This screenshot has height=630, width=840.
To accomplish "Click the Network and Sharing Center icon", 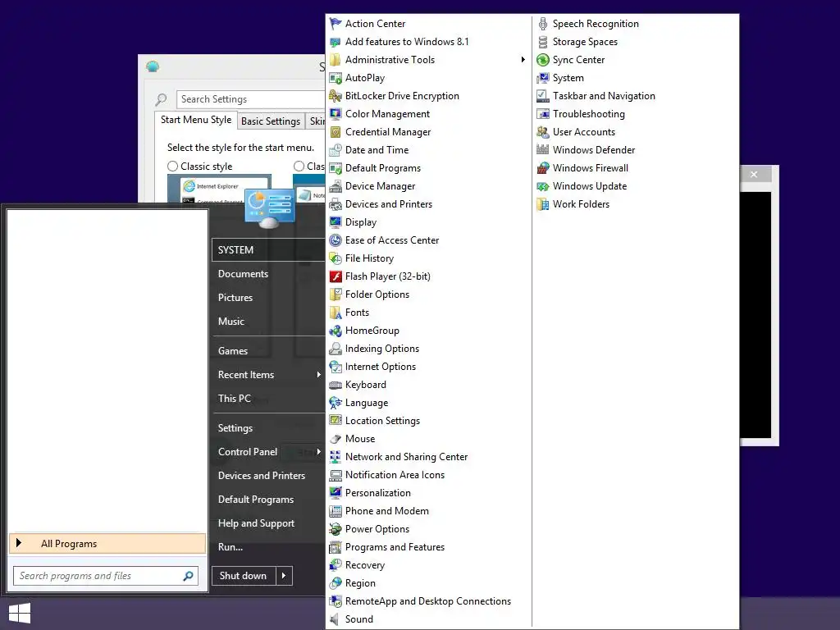I will (x=336, y=457).
